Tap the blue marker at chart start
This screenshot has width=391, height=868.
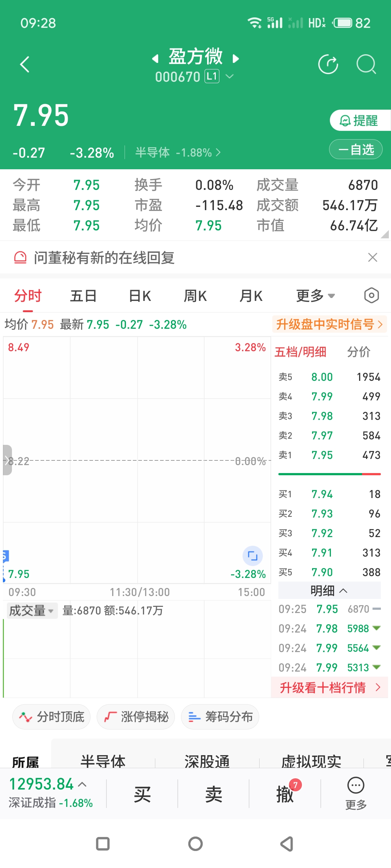point(5,556)
